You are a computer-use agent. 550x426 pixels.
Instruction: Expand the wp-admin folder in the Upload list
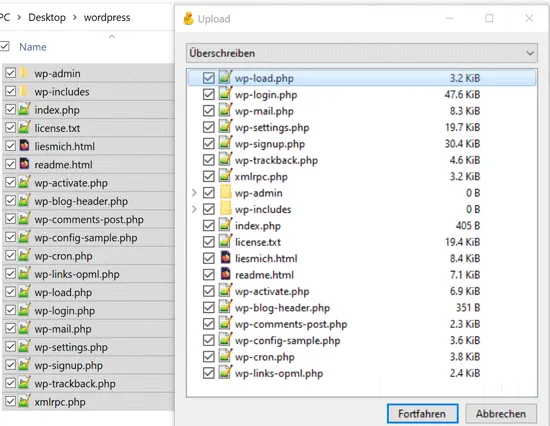194,193
